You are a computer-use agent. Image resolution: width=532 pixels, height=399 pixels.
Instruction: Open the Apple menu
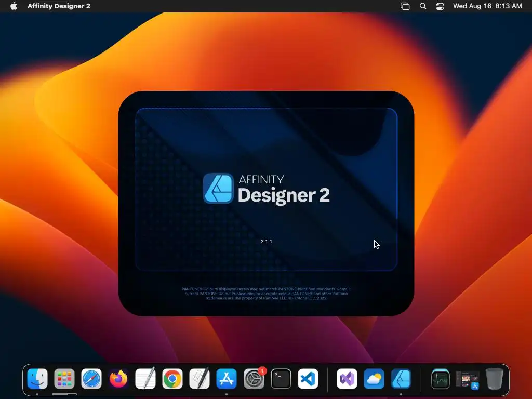(x=14, y=6)
